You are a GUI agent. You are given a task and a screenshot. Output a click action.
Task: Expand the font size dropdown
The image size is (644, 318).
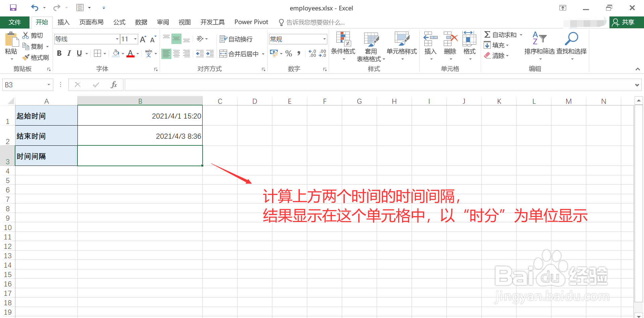135,39
